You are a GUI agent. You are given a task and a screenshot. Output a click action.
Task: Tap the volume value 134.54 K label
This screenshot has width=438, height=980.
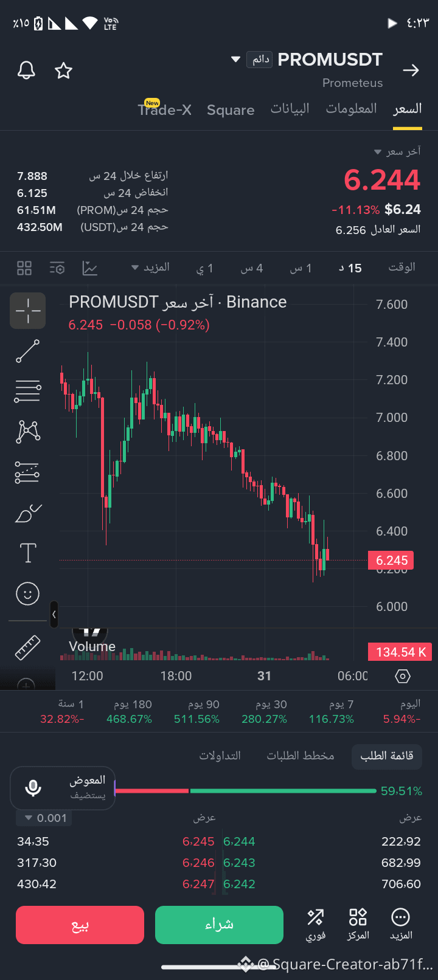400,652
